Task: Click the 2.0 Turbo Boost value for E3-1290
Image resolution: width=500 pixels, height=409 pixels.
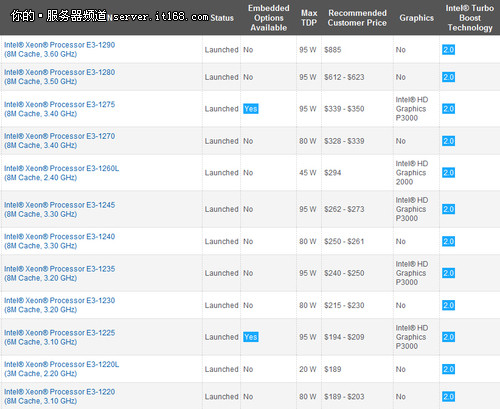Action: pyautogui.click(x=448, y=50)
